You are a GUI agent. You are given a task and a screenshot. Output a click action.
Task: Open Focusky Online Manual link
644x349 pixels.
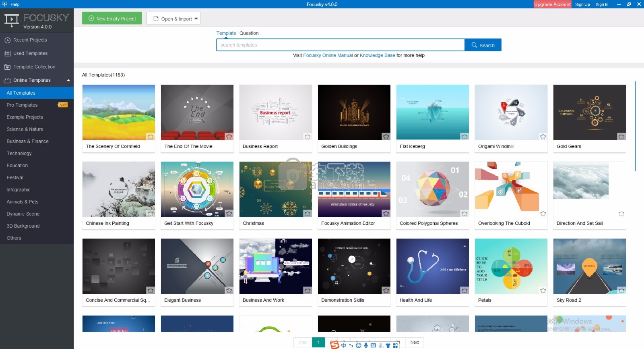tap(328, 55)
